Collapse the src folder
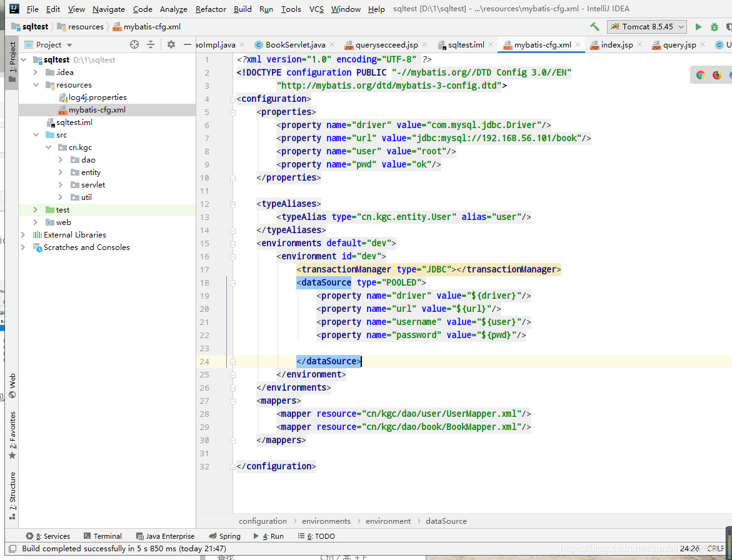The image size is (732, 560). click(36, 135)
